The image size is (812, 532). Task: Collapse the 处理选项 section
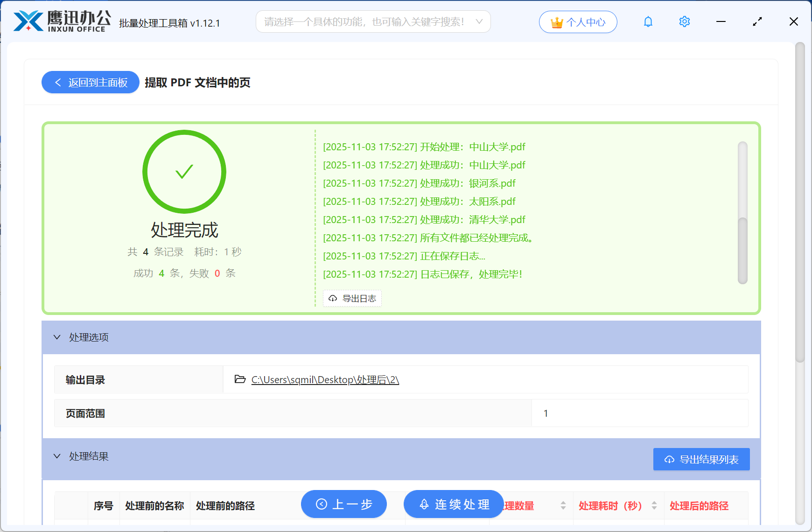tap(57, 337)
